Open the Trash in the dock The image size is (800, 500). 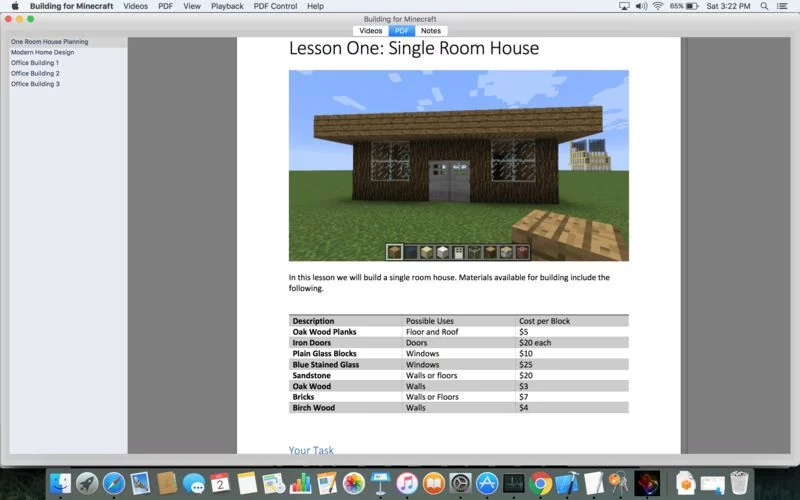click(x=739, y=483)
